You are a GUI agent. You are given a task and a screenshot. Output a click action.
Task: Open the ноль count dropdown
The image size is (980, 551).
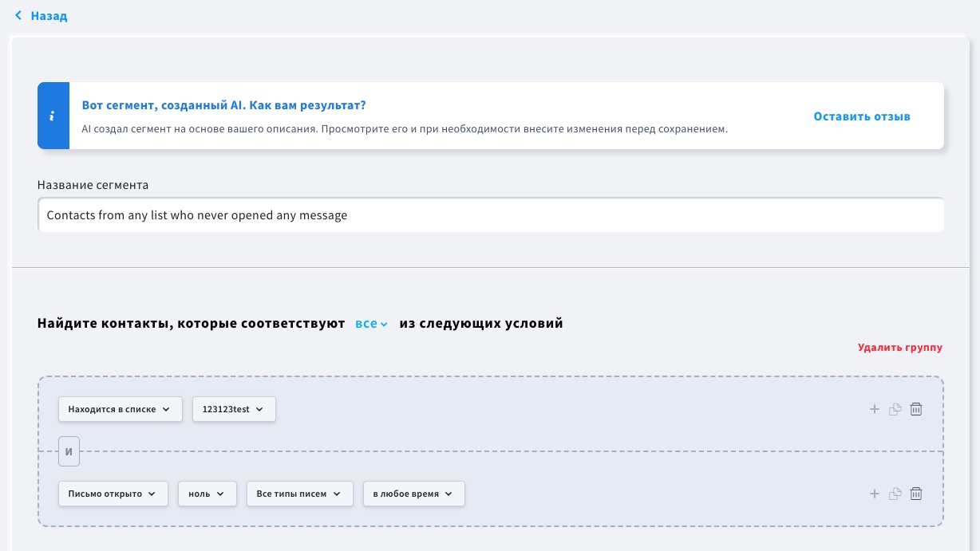click(207, 494)
